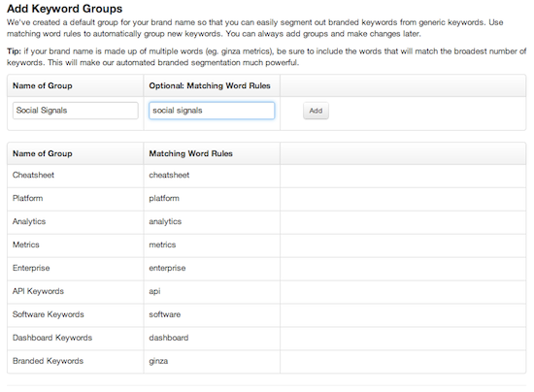Click the Enterprise group entry
534x392 pixels.
point(31,268)
